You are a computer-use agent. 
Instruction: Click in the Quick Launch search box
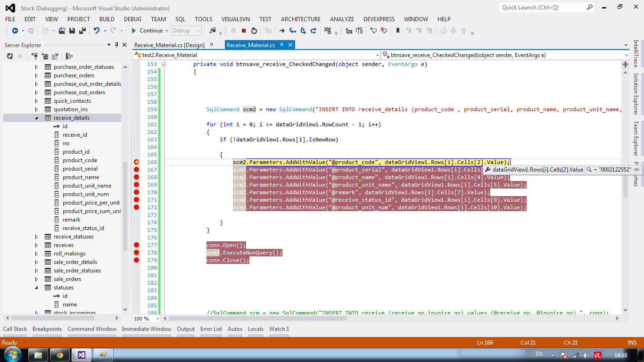(x=542, y=8)
